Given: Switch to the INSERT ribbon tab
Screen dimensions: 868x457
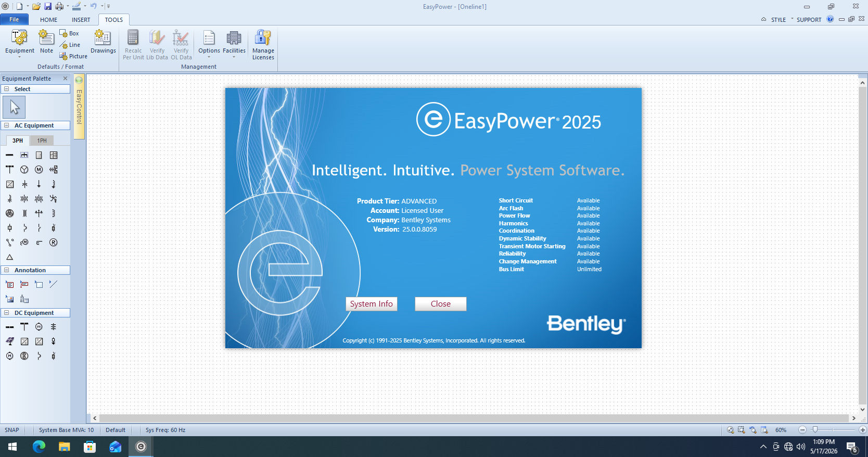Looking at the screenshot, I should point(81,20).
